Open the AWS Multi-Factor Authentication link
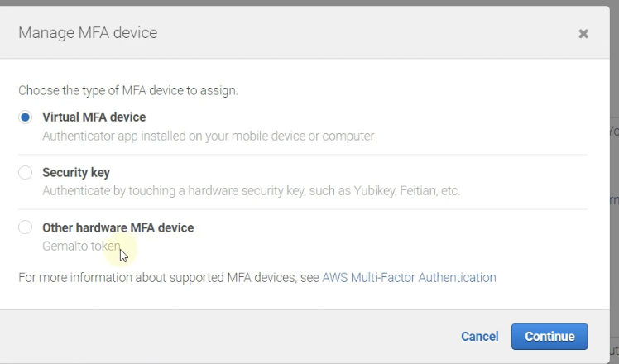Screen dimensions: 619x364 click(409, 278)
